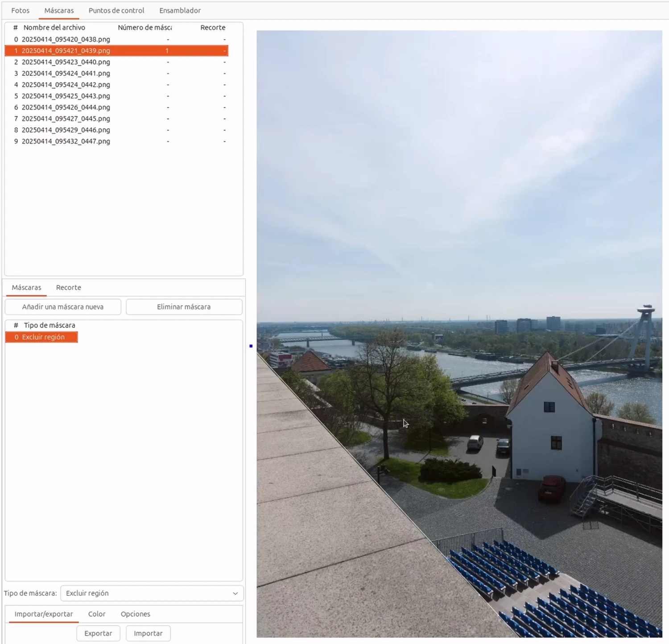Open the Tipo de máscara dropdown
Viewport: 669px width, 644px height.
pyautogui.click(x=152, y=593)
